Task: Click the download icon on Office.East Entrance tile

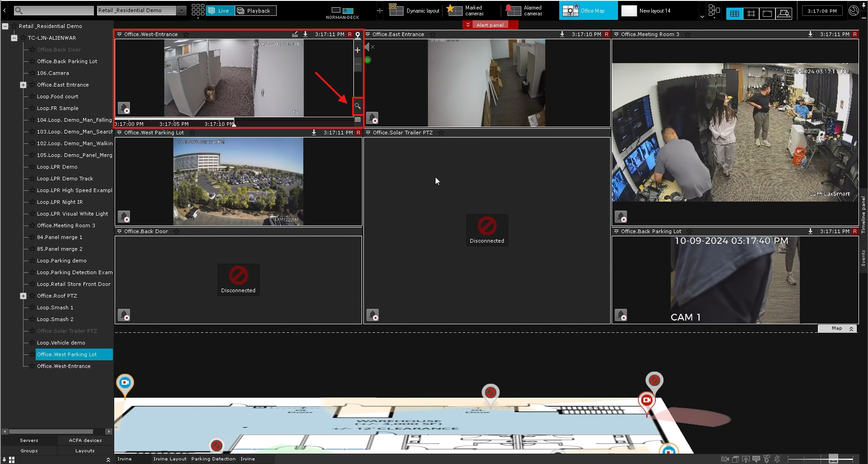Action: [x=562, y=34]
